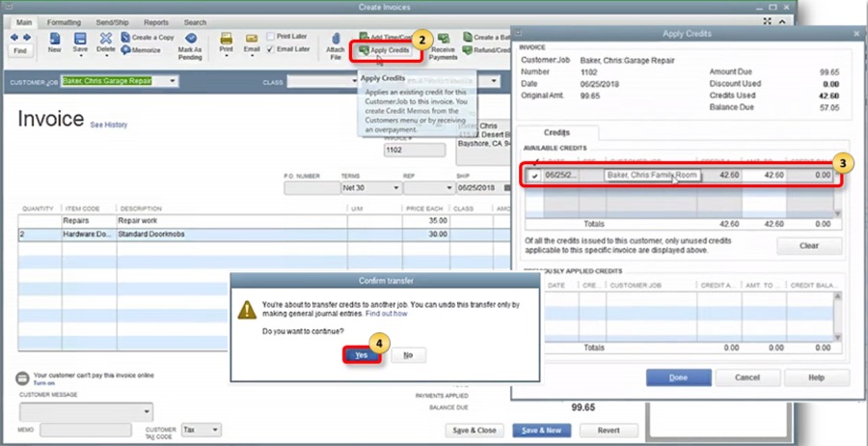Click the Clear button in Apply Credits
This screenshot has width=868, height=446.
pos(809,246)
